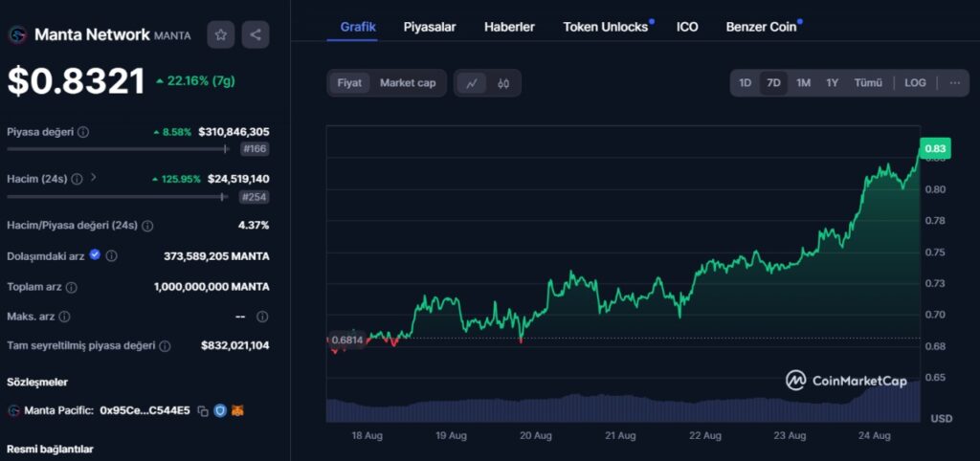Image resolution: width=980 pixels, height=461 pixels.
Task: Open the Token Unlocks tab
Action: [605, 27]
